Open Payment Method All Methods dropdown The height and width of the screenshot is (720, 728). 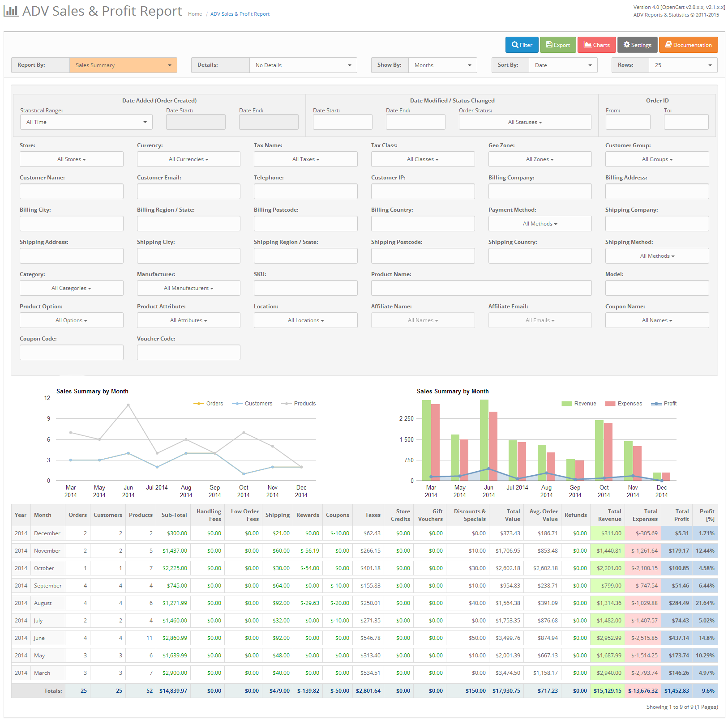tap(540, 224)
